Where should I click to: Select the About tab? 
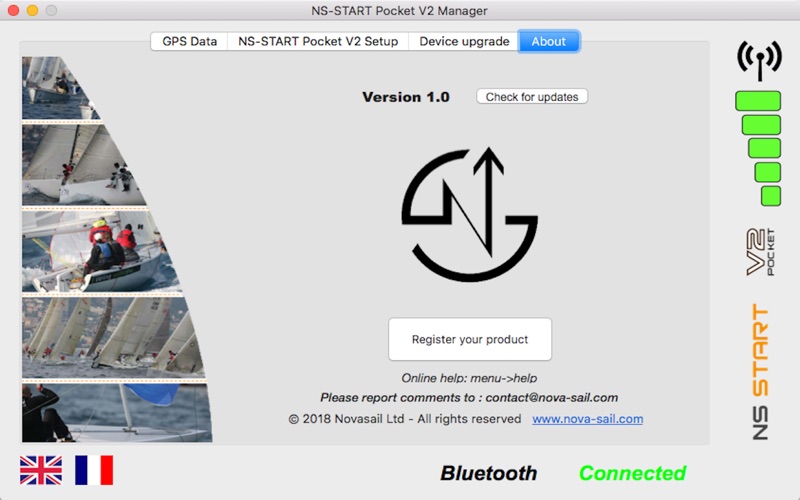point(548,41)
